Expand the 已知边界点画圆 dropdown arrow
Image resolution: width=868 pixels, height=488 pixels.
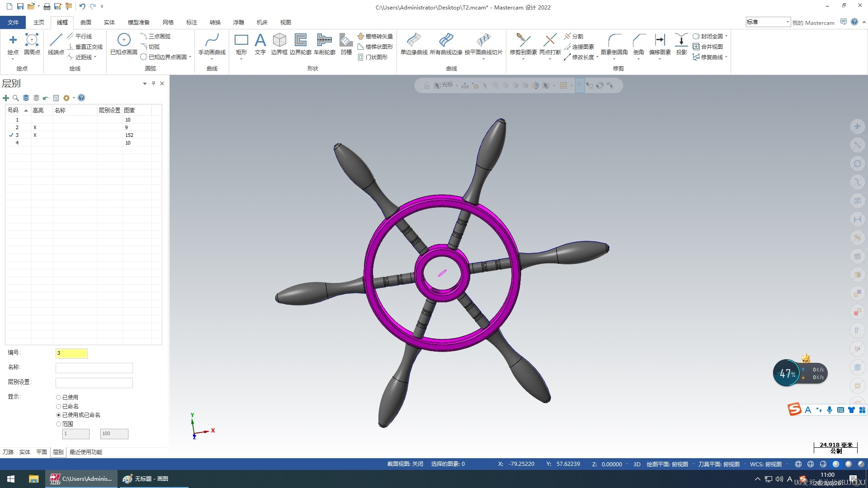coord(190,57)
